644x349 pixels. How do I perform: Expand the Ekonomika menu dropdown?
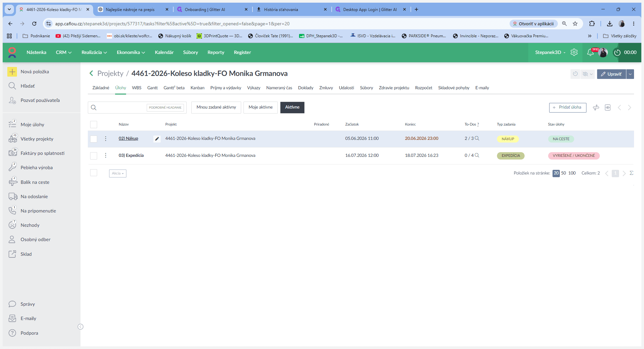pyautogui.click(x=131, y=52)
